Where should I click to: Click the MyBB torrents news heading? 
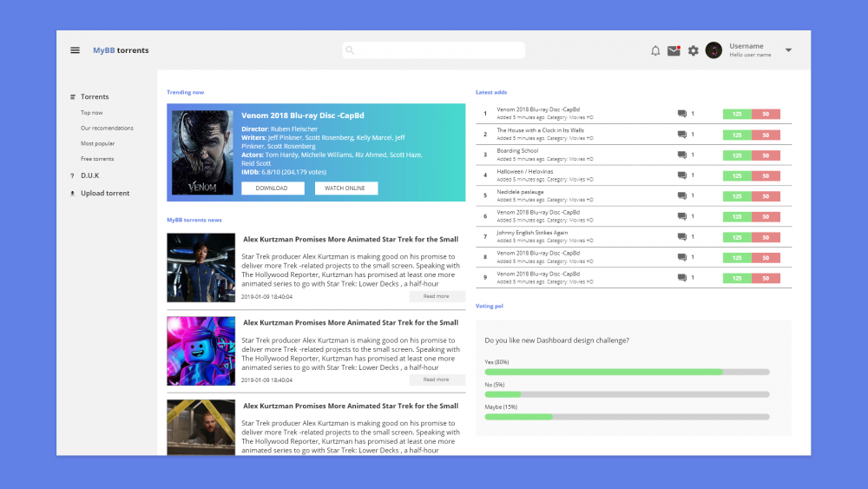coord(194,221)
